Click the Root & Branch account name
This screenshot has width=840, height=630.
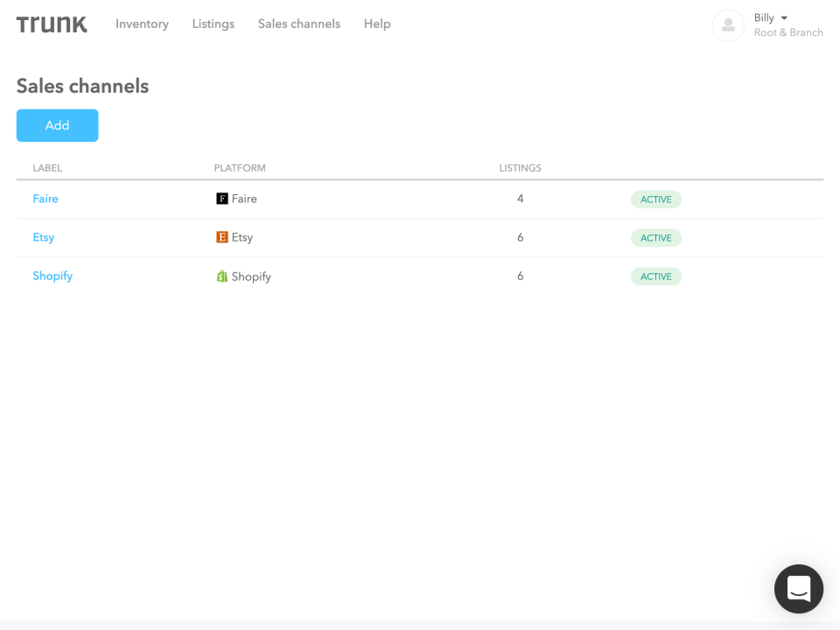788,33
